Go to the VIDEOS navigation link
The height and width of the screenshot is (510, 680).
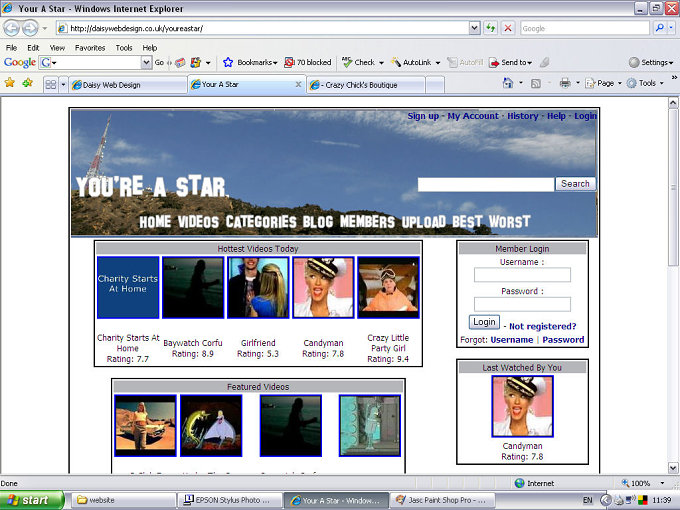(198, 222)
